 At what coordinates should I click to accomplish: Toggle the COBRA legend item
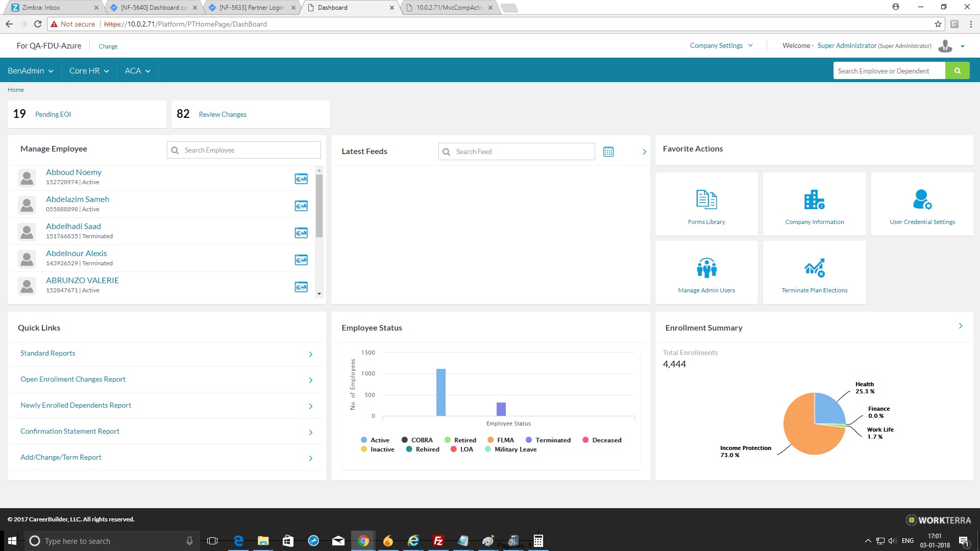tap(417, 440)
